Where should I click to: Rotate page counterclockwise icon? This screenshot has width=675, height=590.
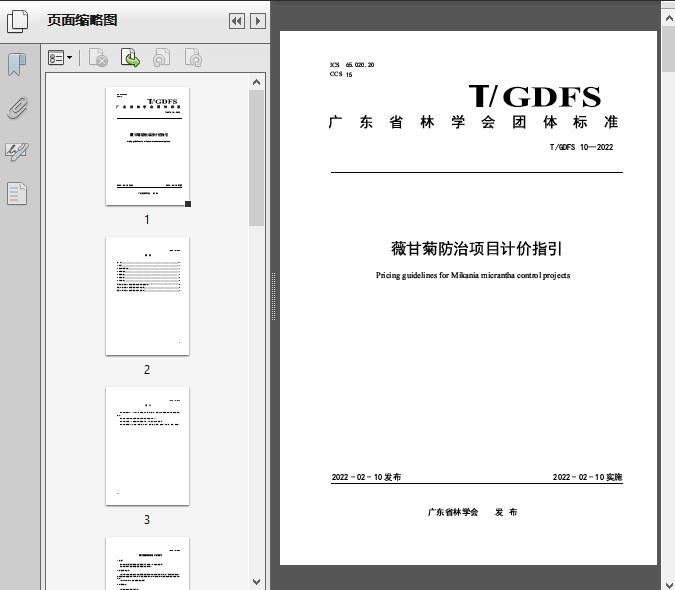pyautogui.click(x=161, y=58)
